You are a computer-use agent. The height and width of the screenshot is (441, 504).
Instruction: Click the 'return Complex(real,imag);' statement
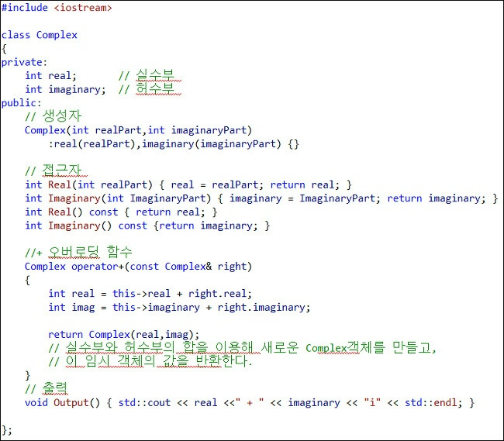[x=124, y=334]
